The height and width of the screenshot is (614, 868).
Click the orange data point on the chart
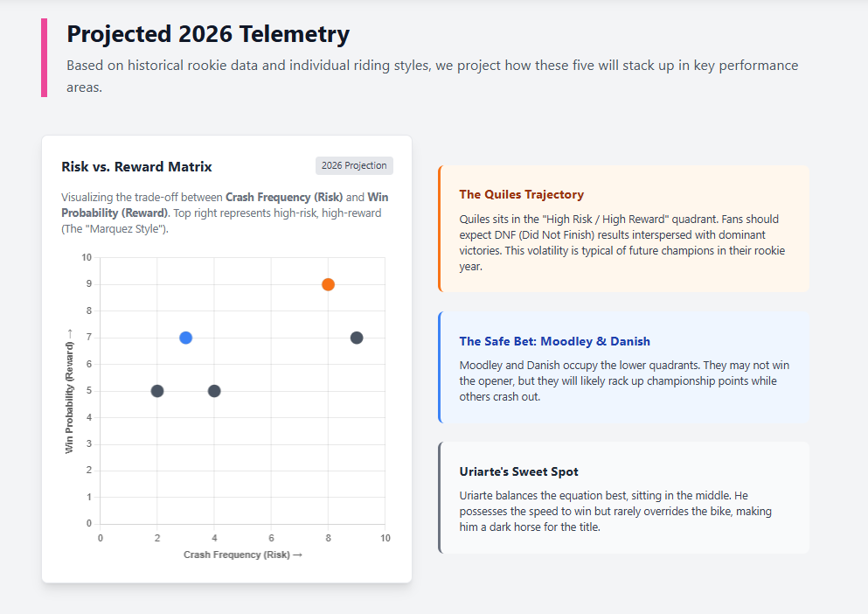pos(328,284)
